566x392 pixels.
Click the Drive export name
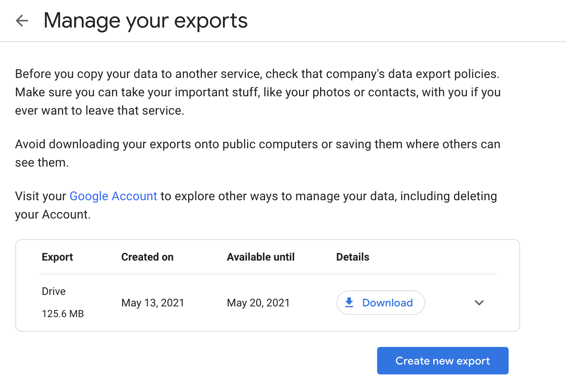[x=54, y=292]
